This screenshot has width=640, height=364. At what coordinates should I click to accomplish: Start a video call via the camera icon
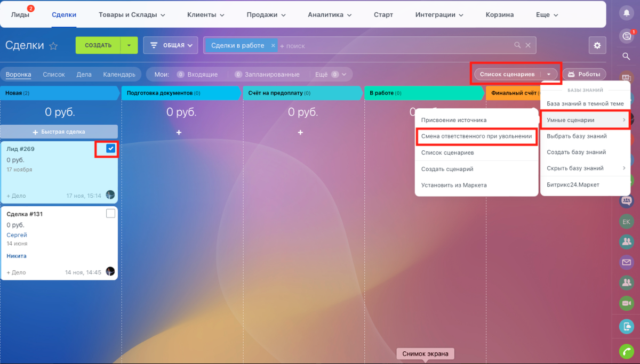click(x=626, y=303)
